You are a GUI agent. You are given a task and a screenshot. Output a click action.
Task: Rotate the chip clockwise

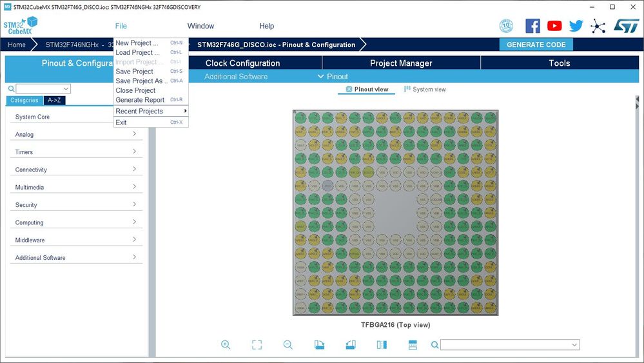click(x=319, y=344)
